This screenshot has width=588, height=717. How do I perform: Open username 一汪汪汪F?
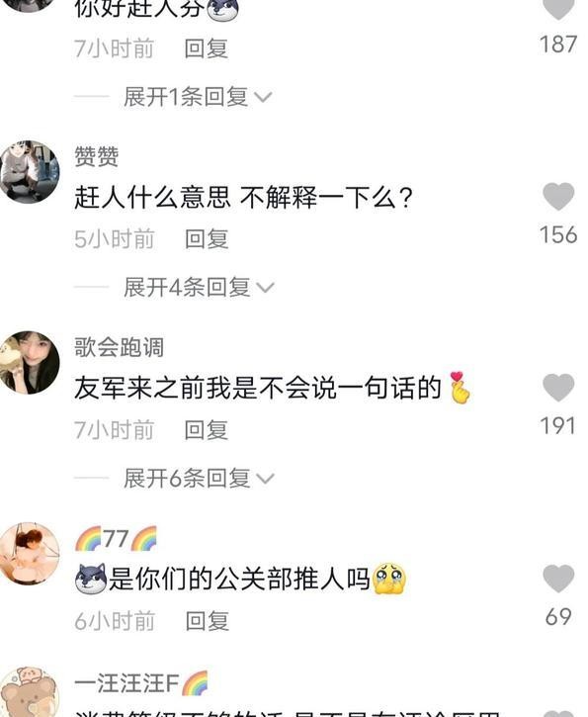[x=126, y=683]
